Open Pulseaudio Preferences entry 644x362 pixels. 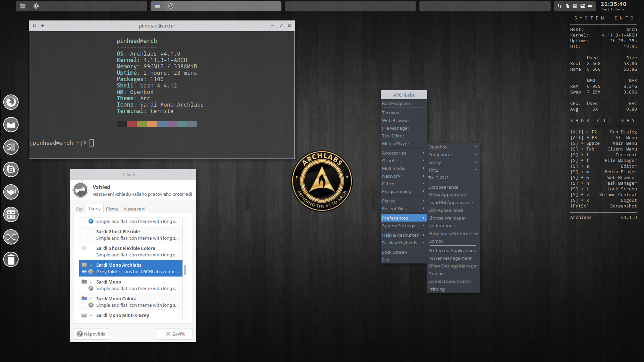click(x=453, y=234)
